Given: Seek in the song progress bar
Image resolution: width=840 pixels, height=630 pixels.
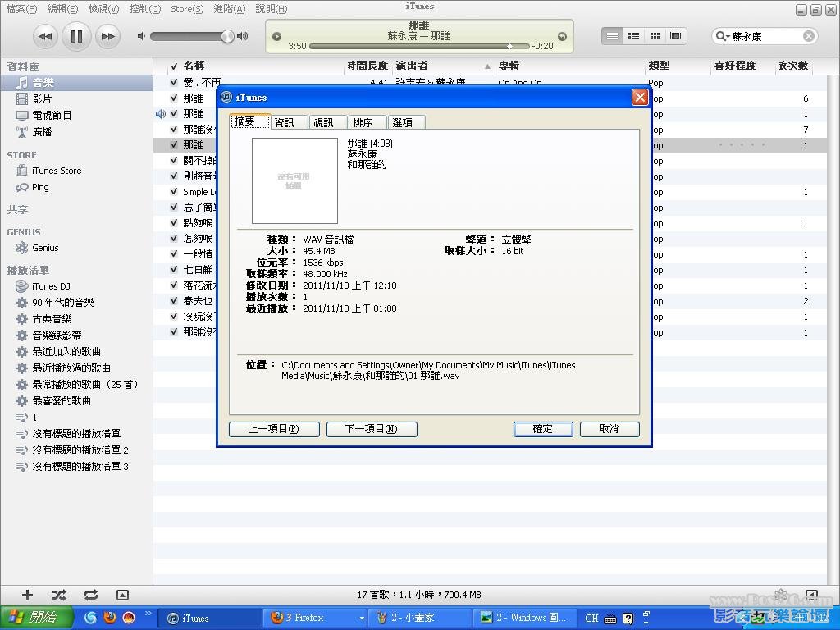Looking at the screenshot, I should [419, 47].
